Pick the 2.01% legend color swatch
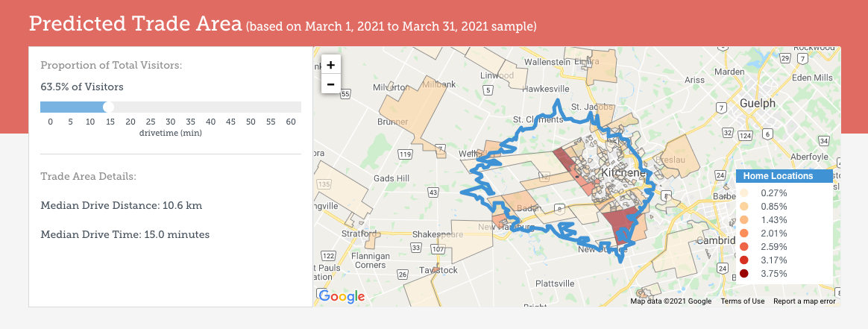 tap(744, 234)
